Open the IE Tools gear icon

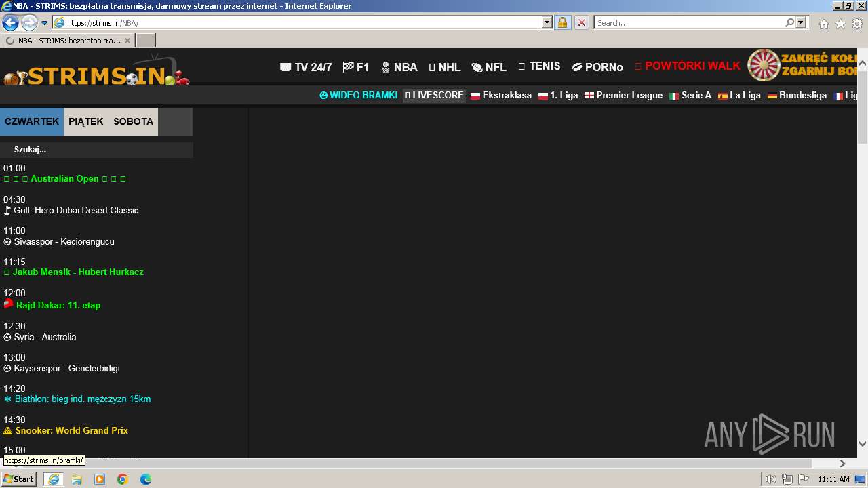(x=857, y=24)
